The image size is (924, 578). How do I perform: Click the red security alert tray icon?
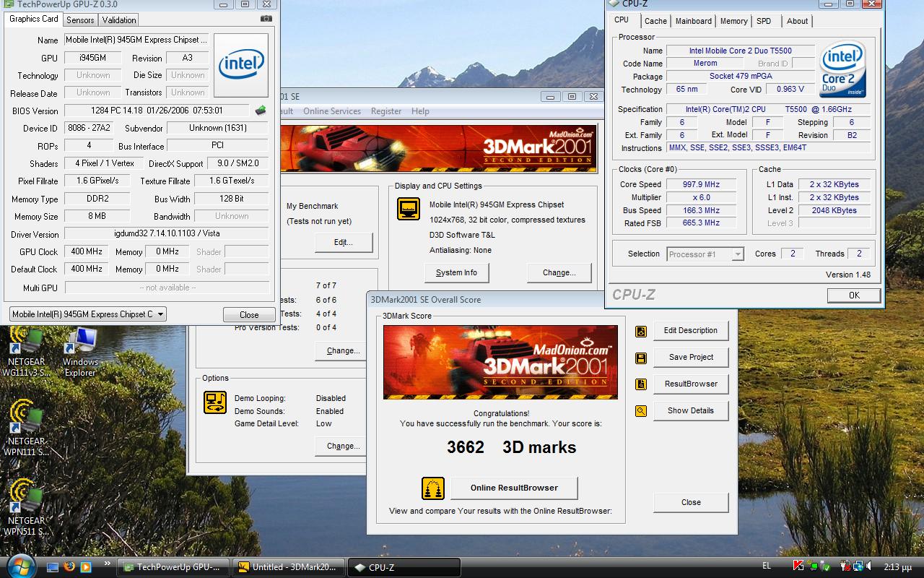click(x=799, y=566)
